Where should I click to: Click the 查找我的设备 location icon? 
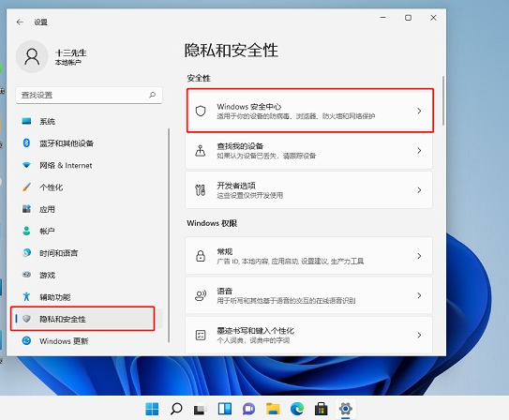pyautogui.click(x=201, y=151)
